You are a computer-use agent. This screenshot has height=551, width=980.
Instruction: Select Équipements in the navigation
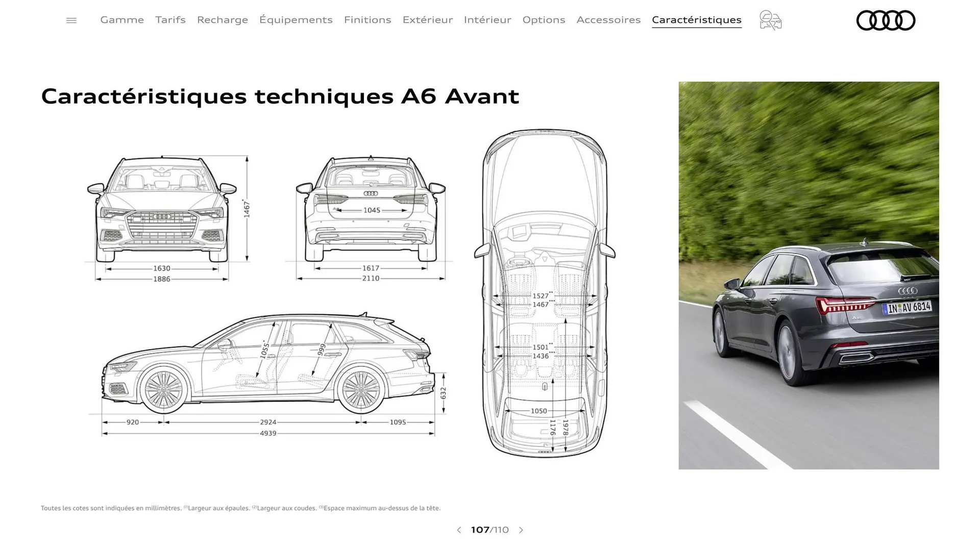pos(296,20)
